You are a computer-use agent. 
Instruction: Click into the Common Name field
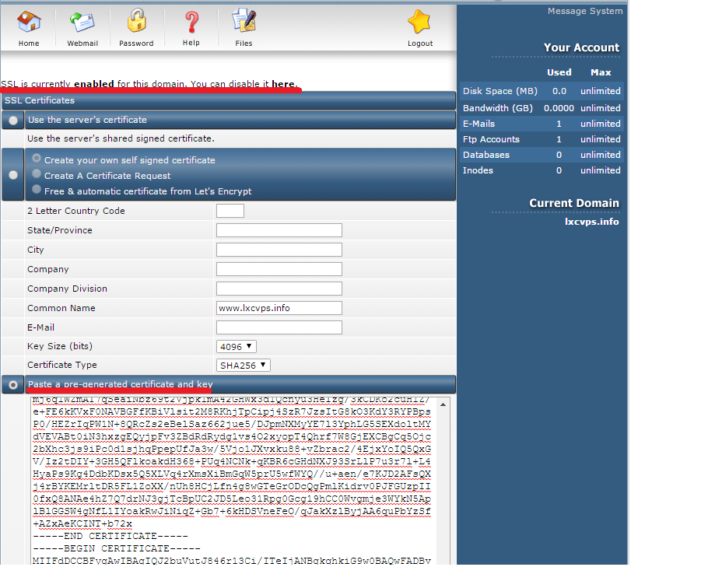tap(279, 308)
